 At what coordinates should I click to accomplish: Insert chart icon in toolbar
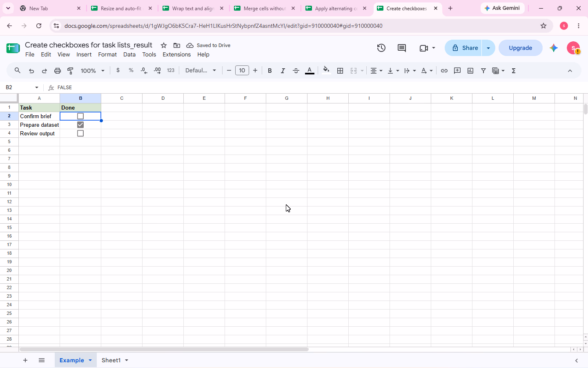[x=470, y=71]
